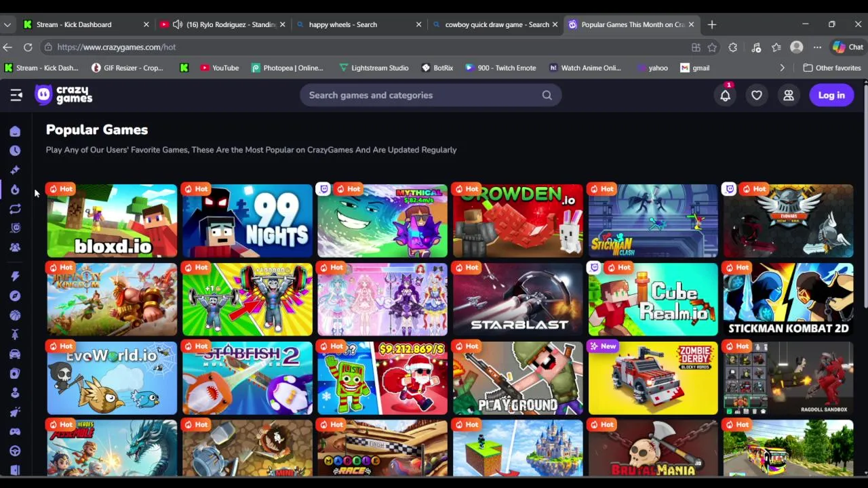
Task: Open a new browser tab
Action: click(x=712, y=24)
